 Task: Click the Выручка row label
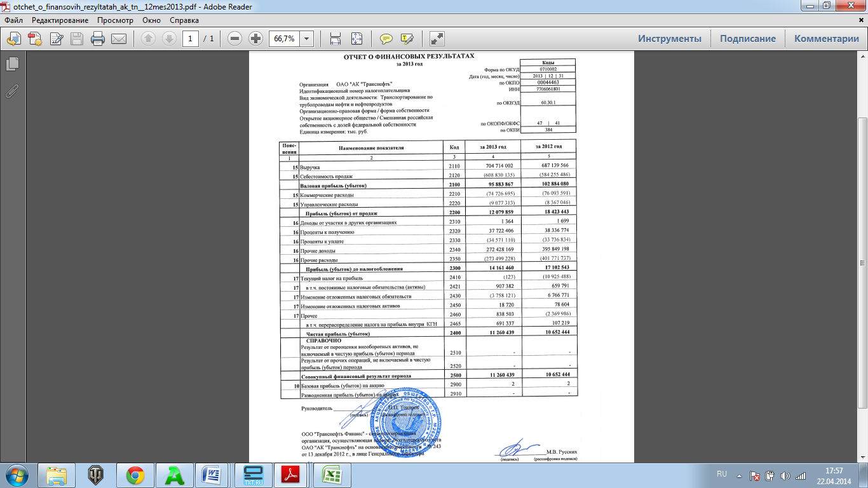tap(310, 166)
